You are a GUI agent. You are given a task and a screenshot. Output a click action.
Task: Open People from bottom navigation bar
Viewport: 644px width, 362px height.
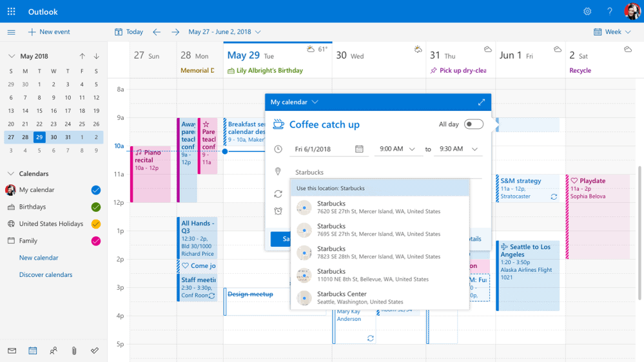[54, 350]
